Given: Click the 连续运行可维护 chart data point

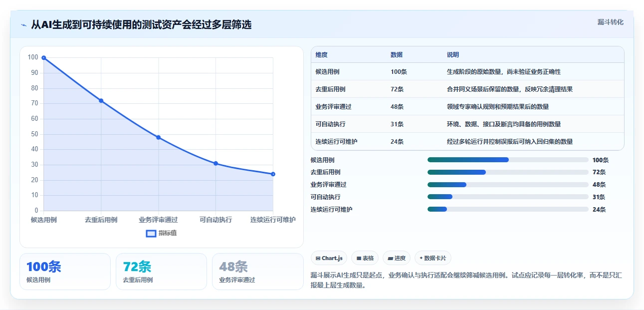Looking at the screenshot, I should tap(273, 174).
